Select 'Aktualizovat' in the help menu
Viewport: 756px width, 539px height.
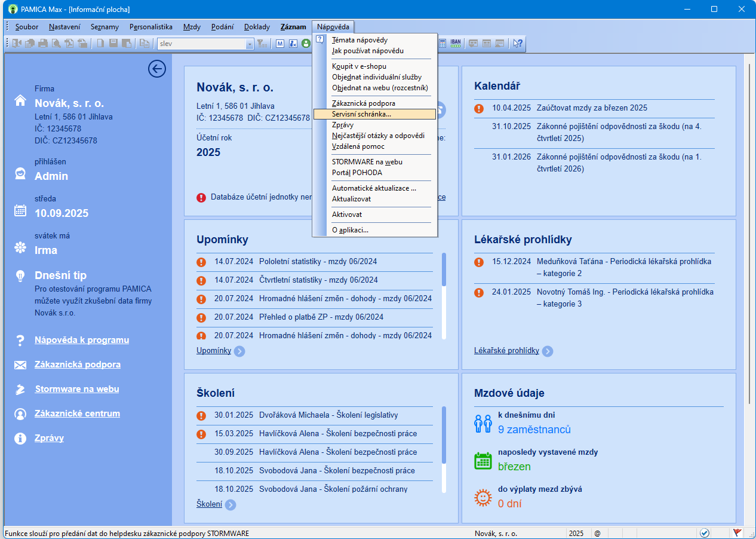pos(351,199)
